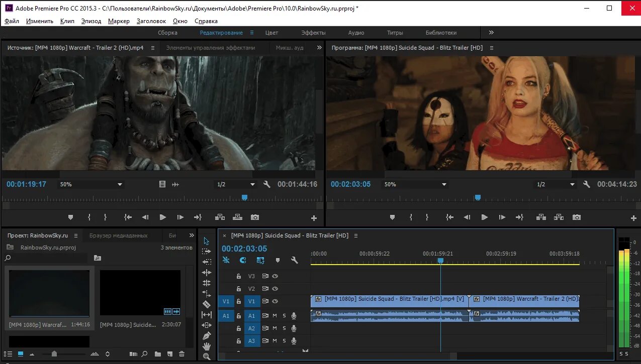This screenshot has height=364, width=641.
Task: Toggle lock on the V2 track
Action: click(239, 289)
